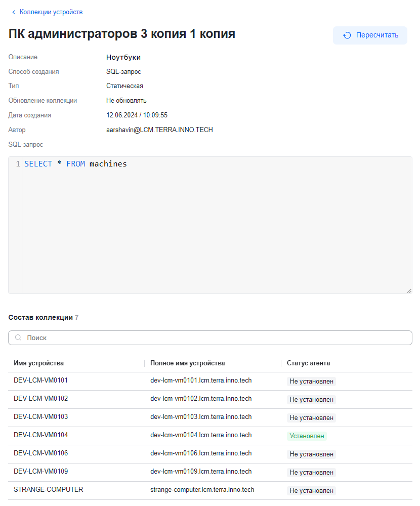Viewport: 420px width, 506px height.
Task: Sort by Статус агента column header
Action: coord(308,363)
